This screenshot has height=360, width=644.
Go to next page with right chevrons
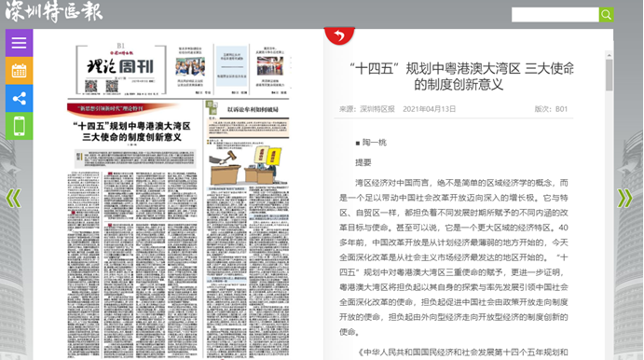pos(624,198)
